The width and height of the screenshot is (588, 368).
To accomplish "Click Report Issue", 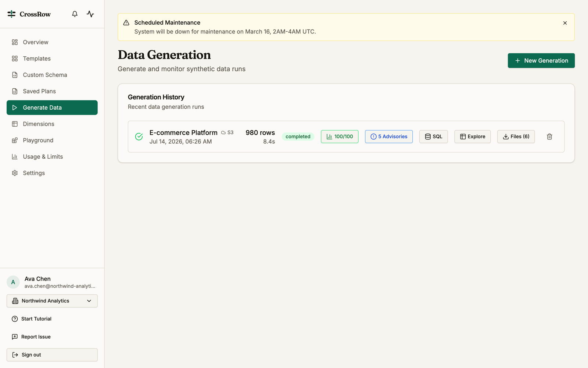I will 52,337.
